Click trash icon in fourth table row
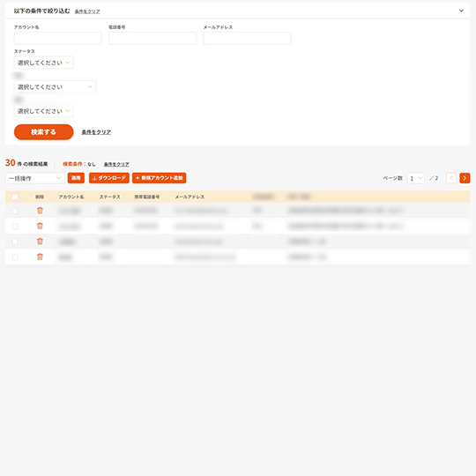 click(x=40, y=257)
